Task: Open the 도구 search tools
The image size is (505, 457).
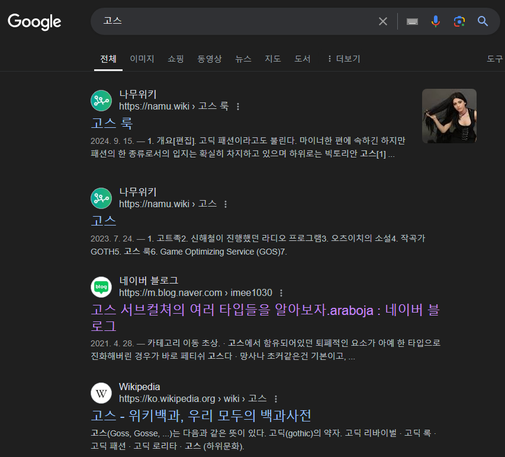Action: tap(495, 59)
